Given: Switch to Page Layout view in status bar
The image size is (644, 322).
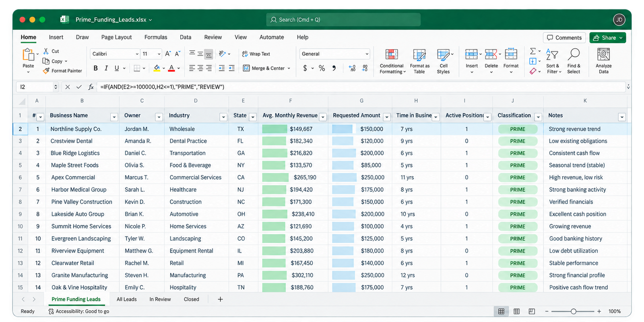Looking at the screenshot, I should (516, 312).
